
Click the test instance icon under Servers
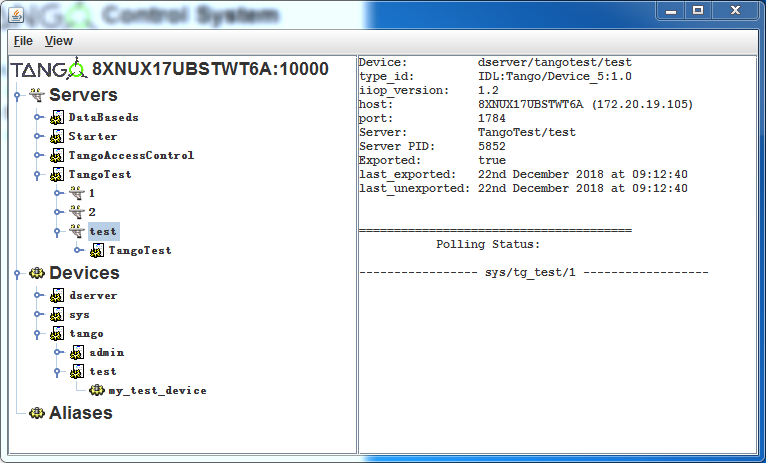pyautogui.click(x=77, y=232)
